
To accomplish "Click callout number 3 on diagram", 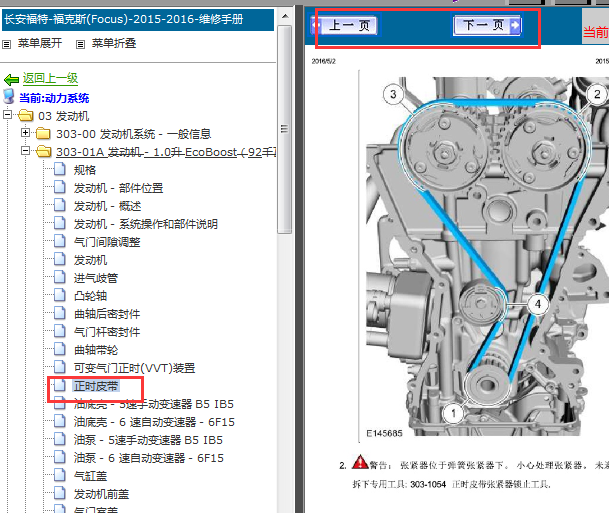I will [393, 94].
